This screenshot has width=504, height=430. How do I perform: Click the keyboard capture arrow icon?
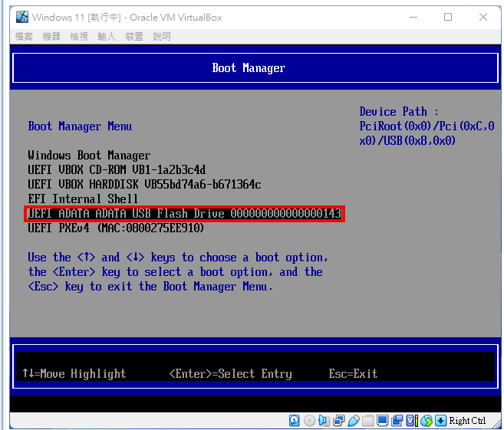click(440, 420)
